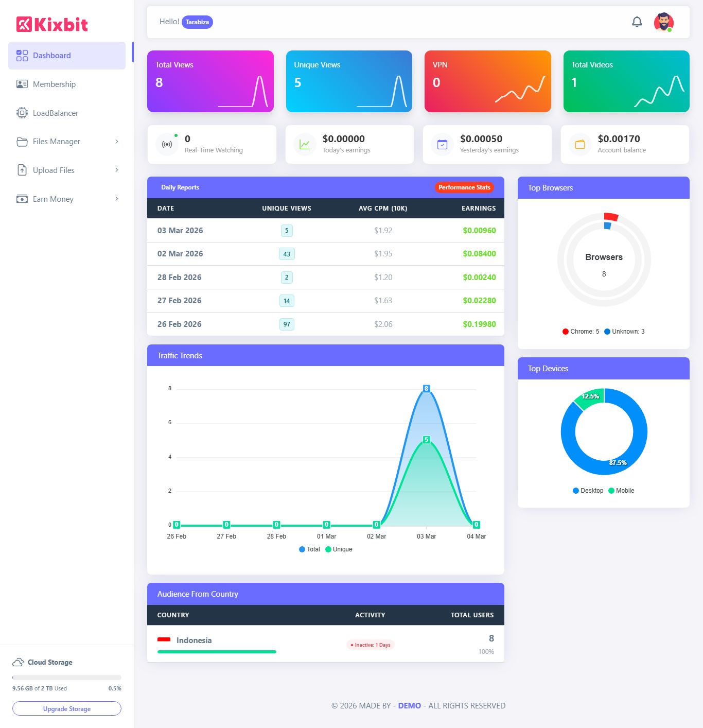The image size is (703, 728).
Task: Expand the Files Manager submenu
Action: (x=67, y=142)
